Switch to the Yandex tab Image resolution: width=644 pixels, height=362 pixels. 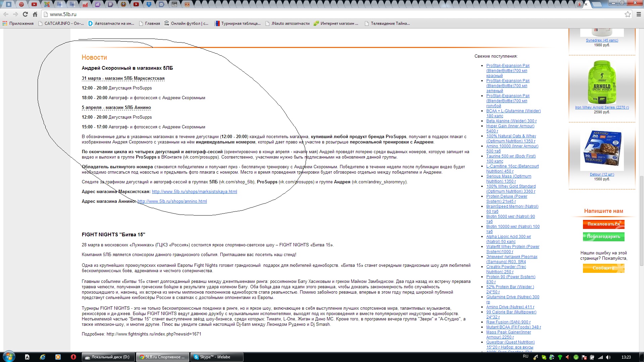[579, 4]
